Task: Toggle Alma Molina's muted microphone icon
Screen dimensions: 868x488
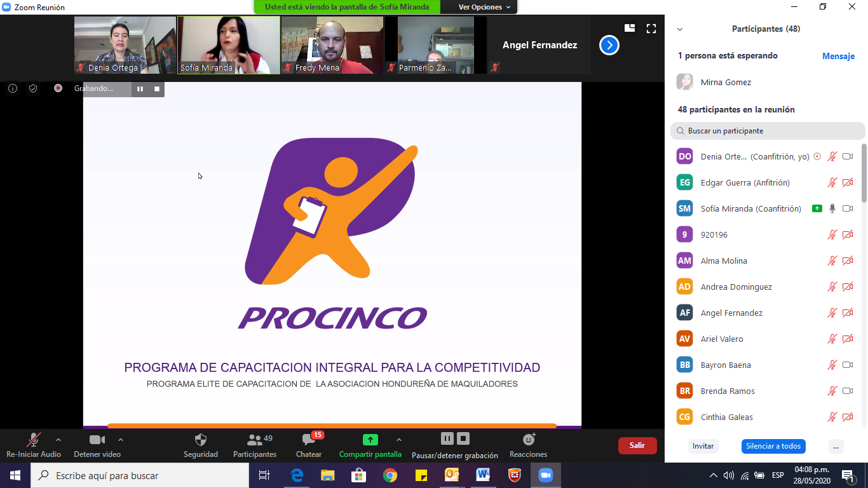Action: pyautogui.click(x=832, y=261)
